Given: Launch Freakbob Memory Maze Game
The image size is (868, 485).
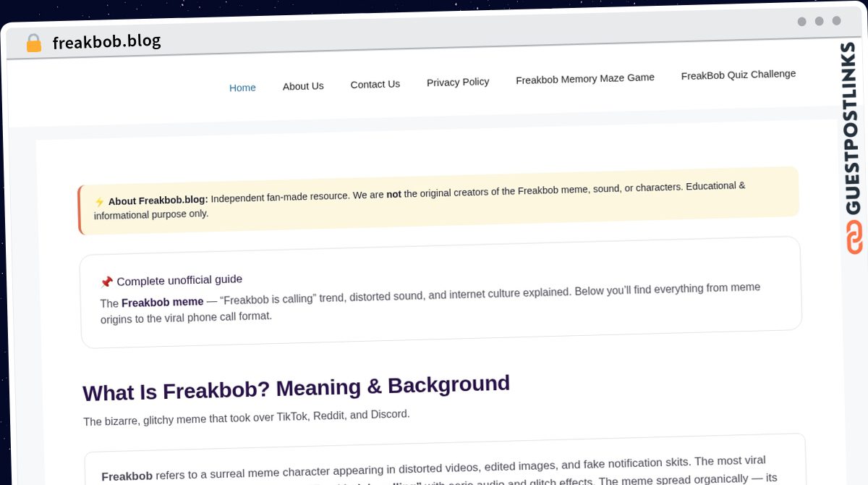Looking at the screenshot, I should point(585,78).
